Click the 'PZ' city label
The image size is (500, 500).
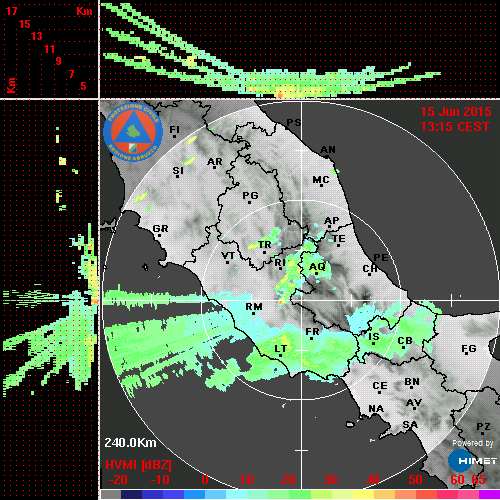pos(483,427)
